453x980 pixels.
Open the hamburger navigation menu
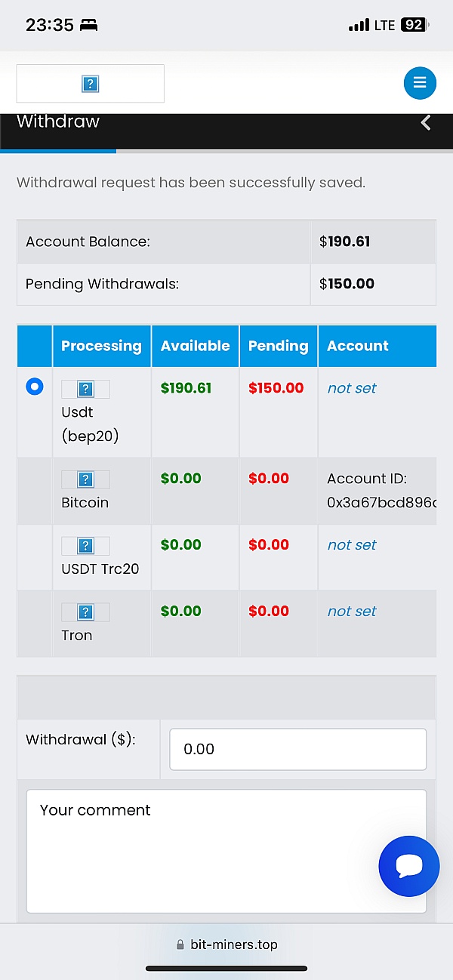click(x=420, y=83)
